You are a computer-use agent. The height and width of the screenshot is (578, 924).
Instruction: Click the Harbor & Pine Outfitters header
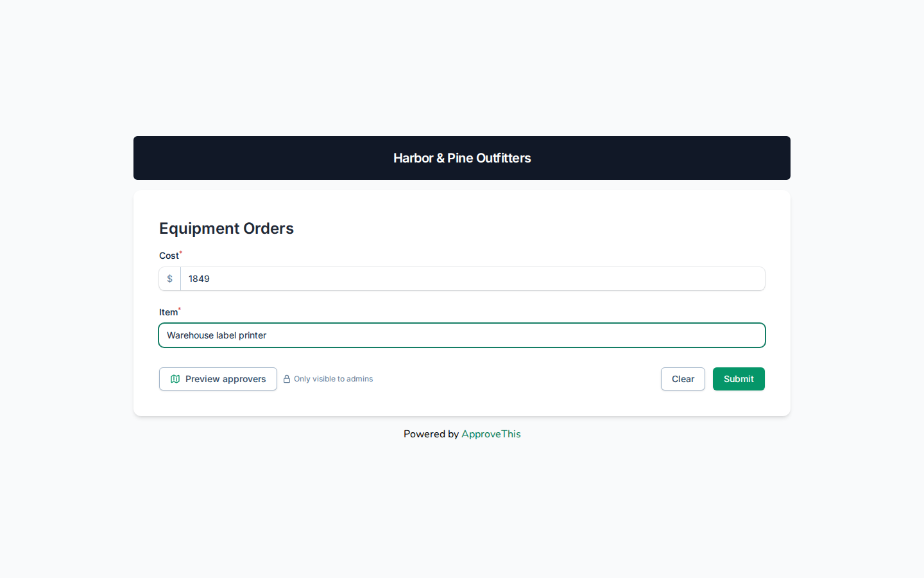pyautogui.click(x=462, y=158)
